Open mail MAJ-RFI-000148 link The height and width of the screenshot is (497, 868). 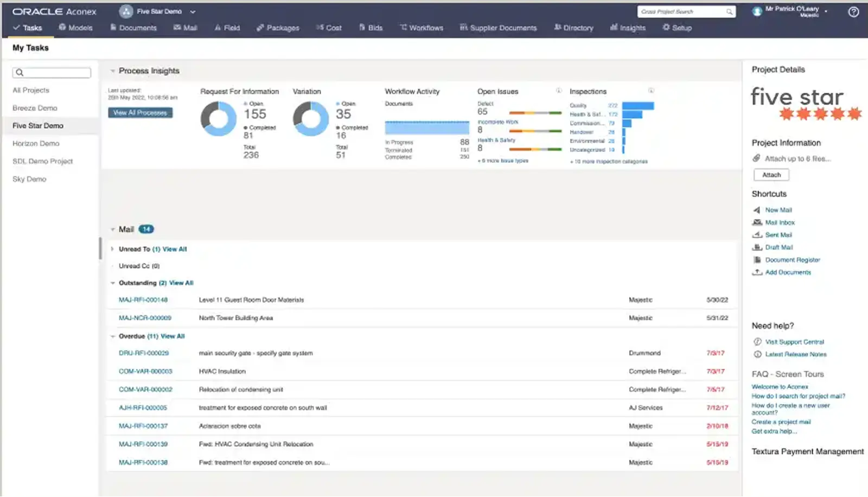coord(143,300)
